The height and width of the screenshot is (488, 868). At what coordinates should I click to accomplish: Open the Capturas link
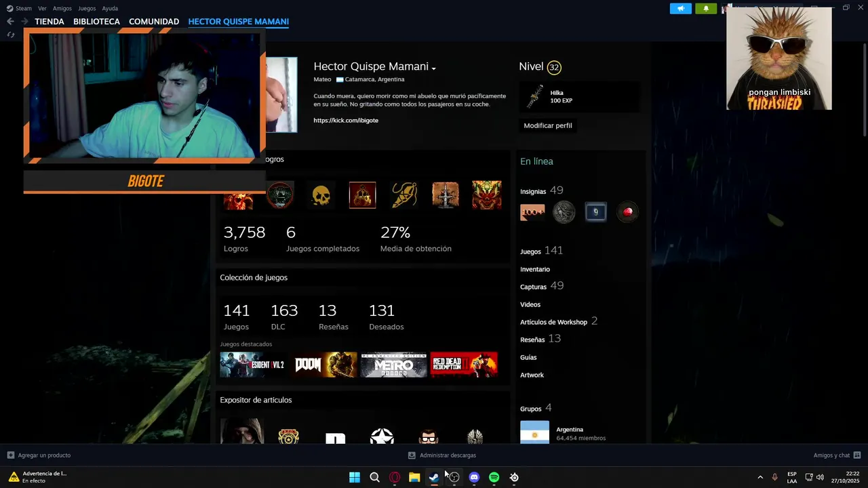tap(533, 287)
